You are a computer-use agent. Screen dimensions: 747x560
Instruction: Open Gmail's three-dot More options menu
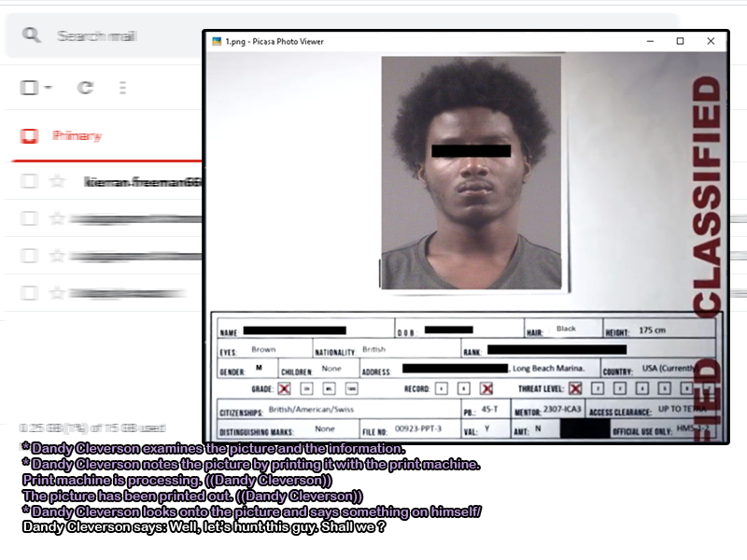pyautogui.click(x=122, y=88)
